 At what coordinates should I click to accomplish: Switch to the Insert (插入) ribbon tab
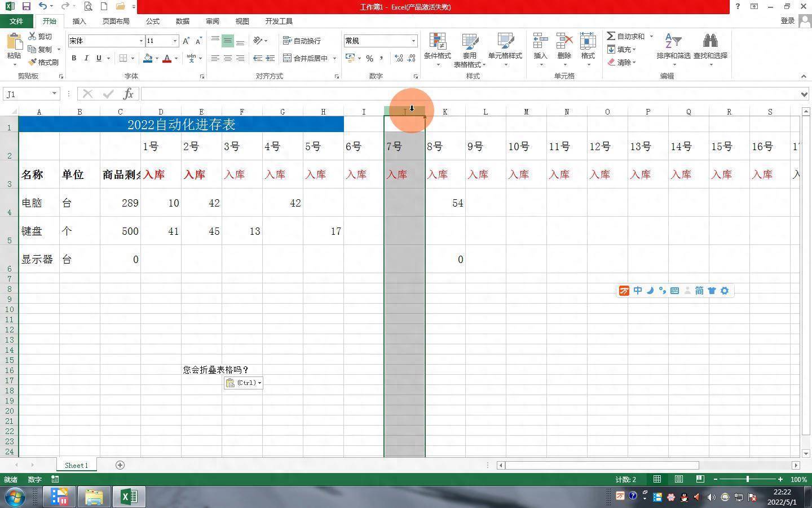coord(79,21)
